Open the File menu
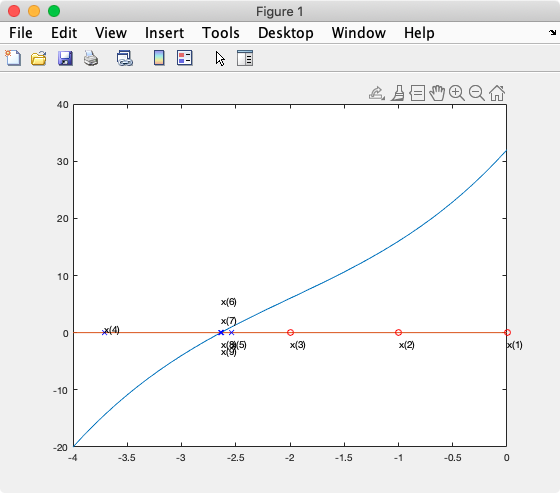The height and width of the screenshot is (493, 560). (21, 33)
